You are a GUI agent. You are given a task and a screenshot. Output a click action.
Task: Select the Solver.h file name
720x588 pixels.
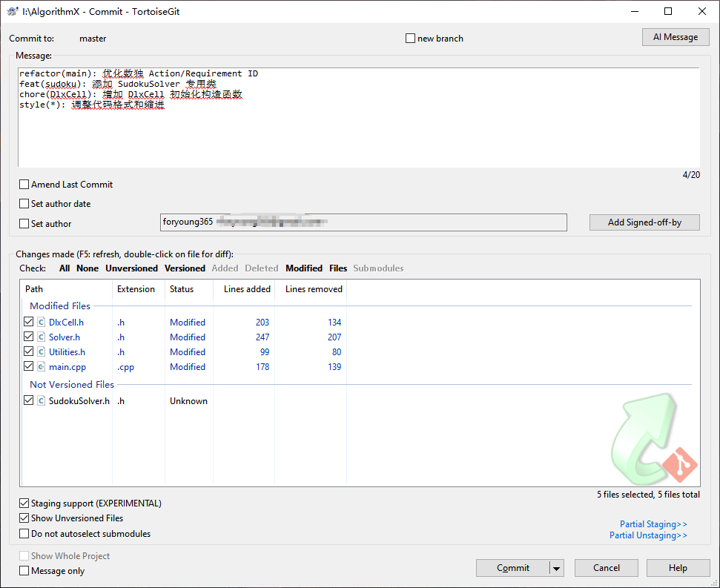pos(65,337)
